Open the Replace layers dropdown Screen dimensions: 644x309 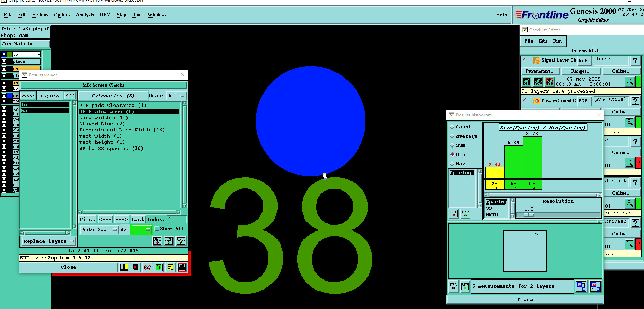point(48,241)
